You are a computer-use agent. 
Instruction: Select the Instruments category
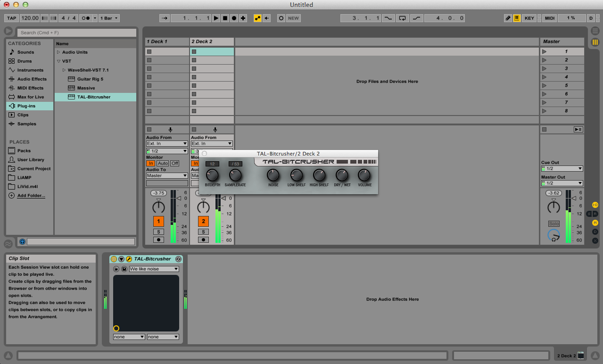tap(29, 70)
